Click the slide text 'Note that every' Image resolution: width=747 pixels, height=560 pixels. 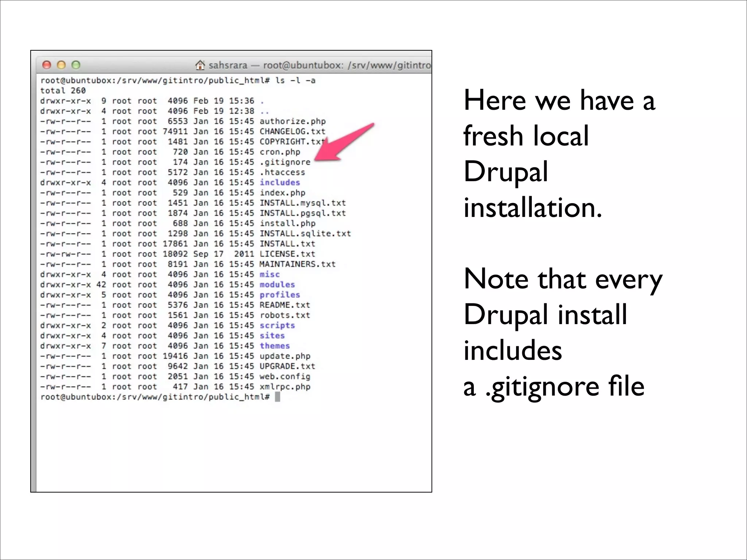click(x=563, y=280)
